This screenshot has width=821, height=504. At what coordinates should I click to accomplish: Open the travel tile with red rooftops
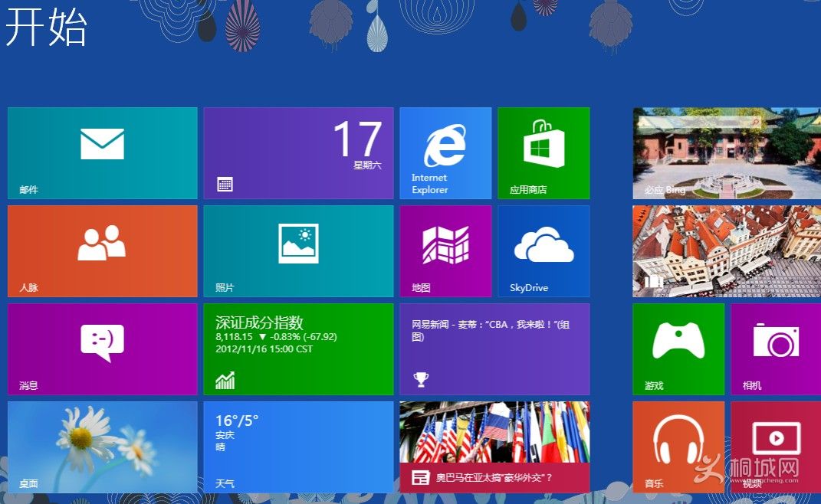(726, 251)
